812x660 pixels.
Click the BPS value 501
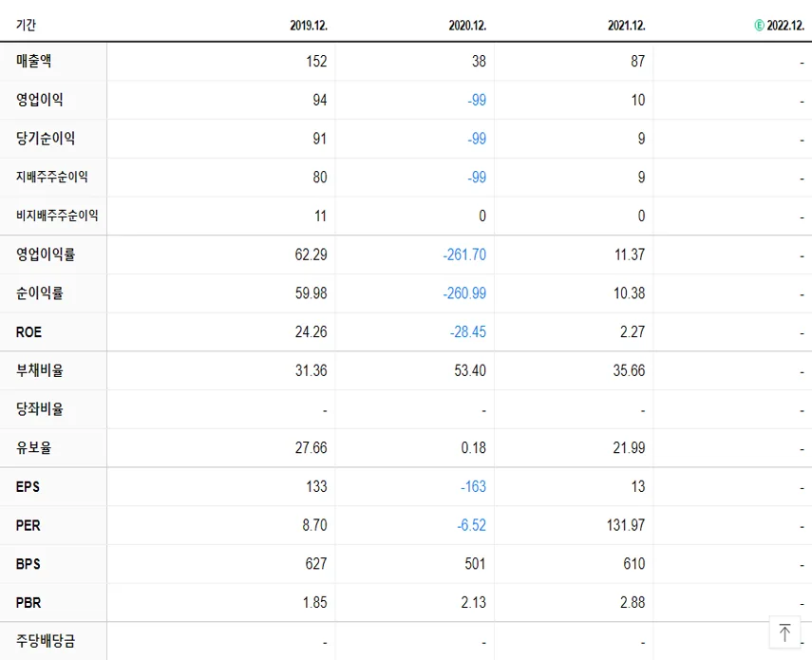click(x=475, y=564)
